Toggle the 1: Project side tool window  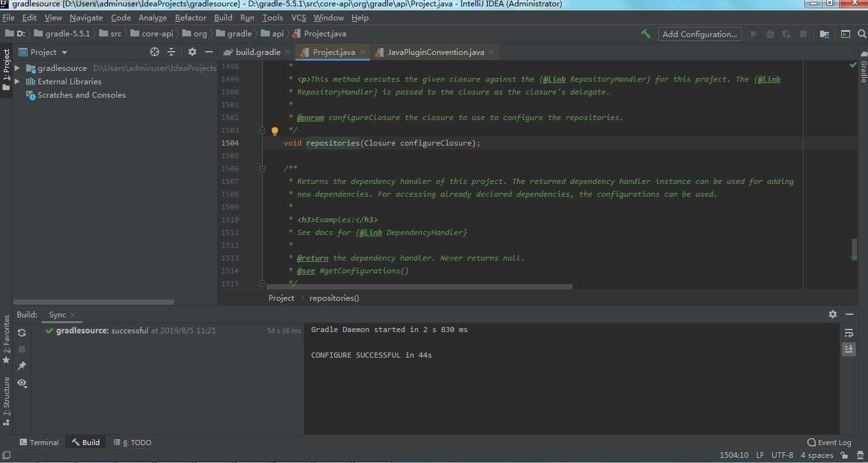(6, 69)
